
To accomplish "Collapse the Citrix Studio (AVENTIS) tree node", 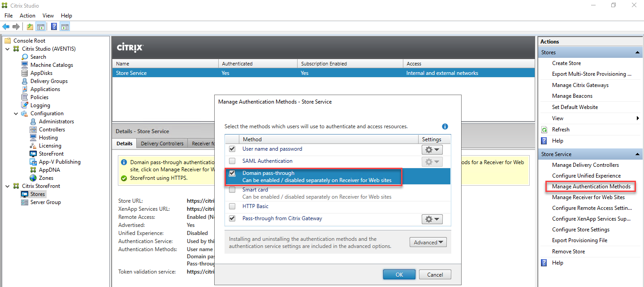I will 8,49.
